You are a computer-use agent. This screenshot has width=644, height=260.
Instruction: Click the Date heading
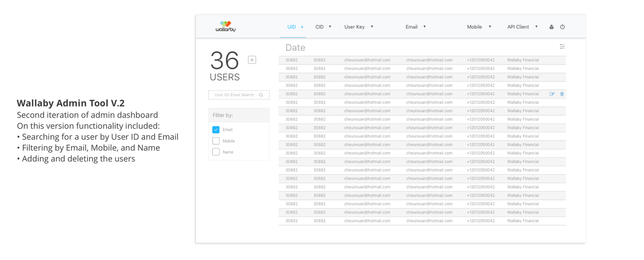click(x=295, y=48)
